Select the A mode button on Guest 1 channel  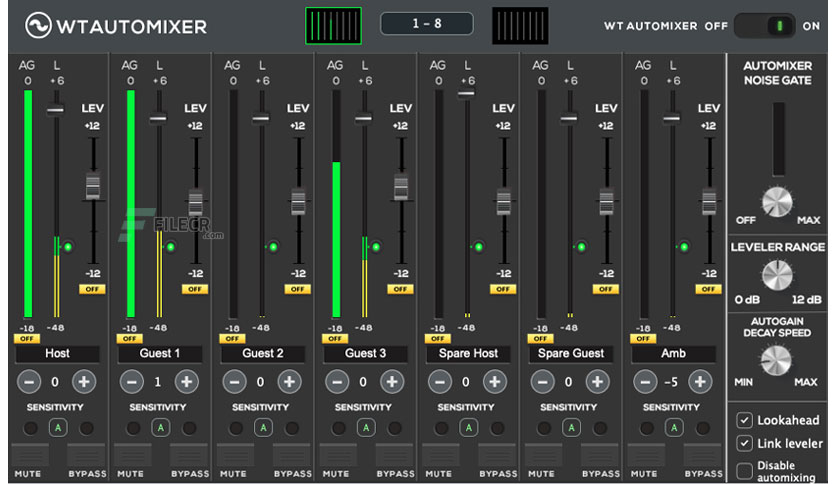(x=160, y=427)
